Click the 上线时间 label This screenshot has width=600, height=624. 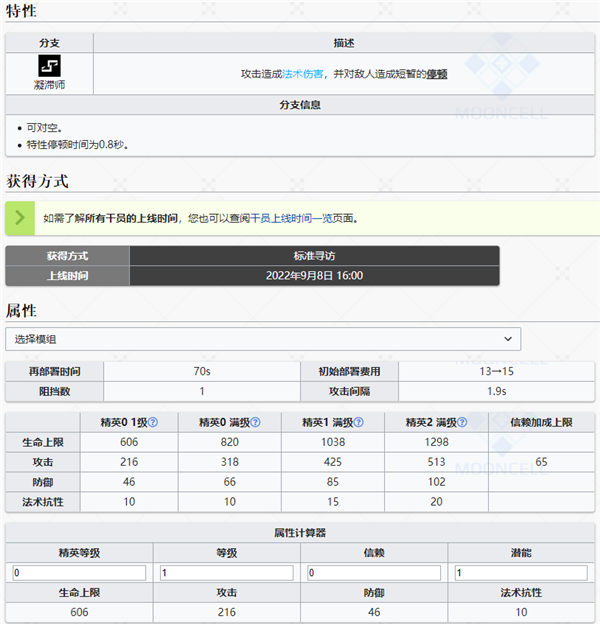67,276
